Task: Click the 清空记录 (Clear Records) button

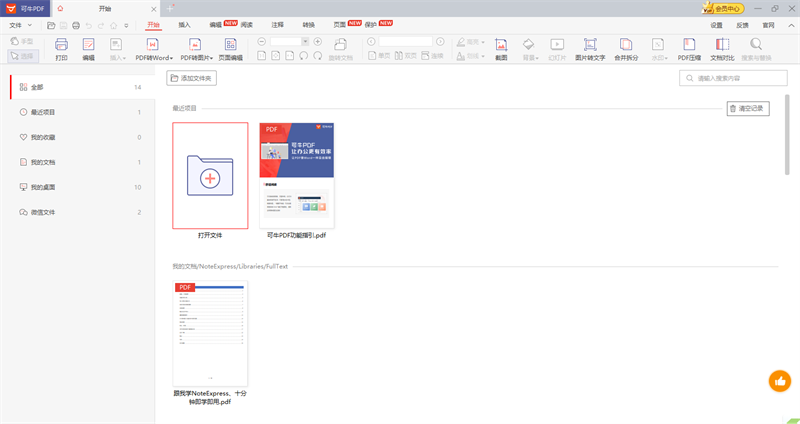Action: [x=747, y=108]
